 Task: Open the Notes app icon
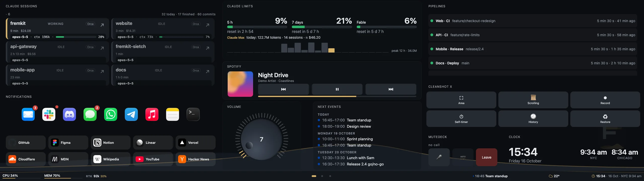(173, 114)
